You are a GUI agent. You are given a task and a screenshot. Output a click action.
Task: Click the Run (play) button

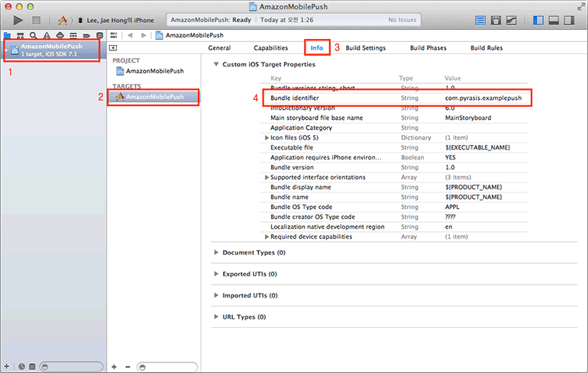(18, 19)
